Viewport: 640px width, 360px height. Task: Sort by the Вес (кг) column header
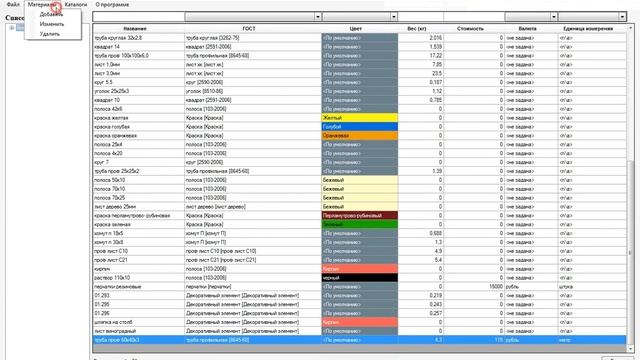420,29
